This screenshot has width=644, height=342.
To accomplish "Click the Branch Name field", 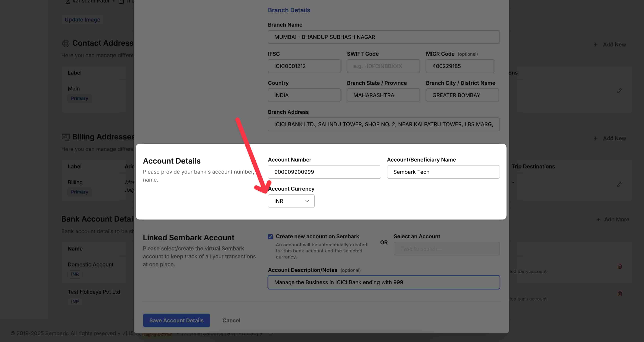I will pyautogui.click(x=383, y=37).
